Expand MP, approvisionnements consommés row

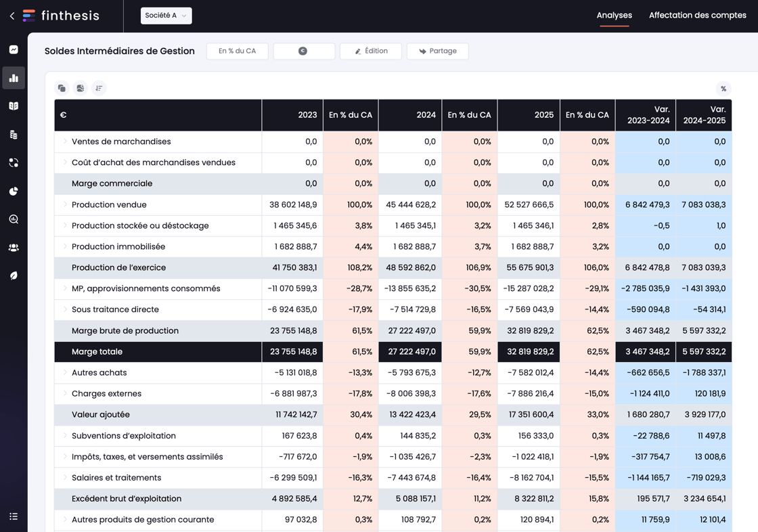point(65,288)
